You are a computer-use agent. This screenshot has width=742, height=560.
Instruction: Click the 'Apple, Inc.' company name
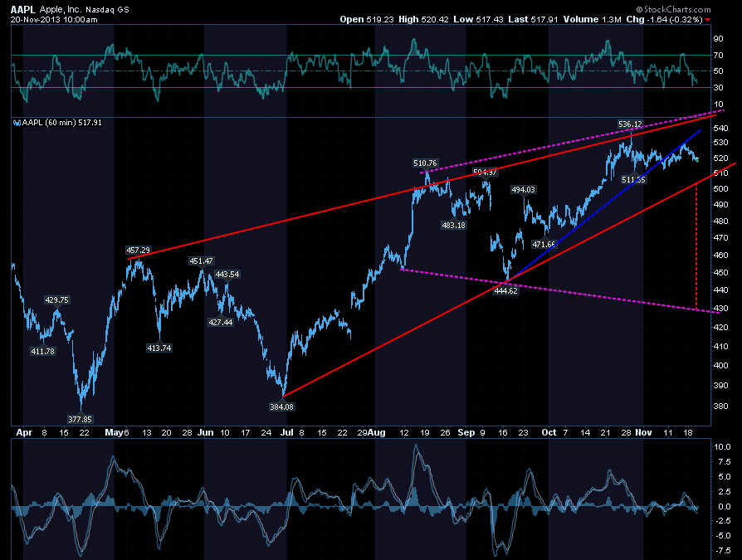(x=61, y=9)
